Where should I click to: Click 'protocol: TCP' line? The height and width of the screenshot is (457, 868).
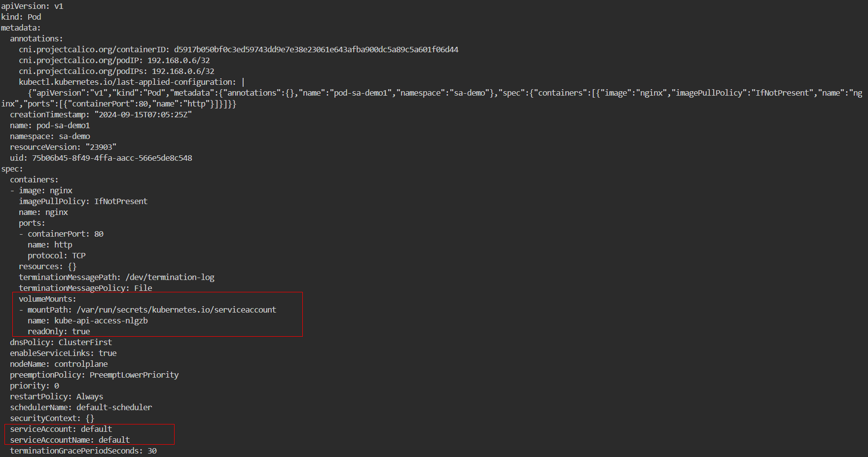57,256
